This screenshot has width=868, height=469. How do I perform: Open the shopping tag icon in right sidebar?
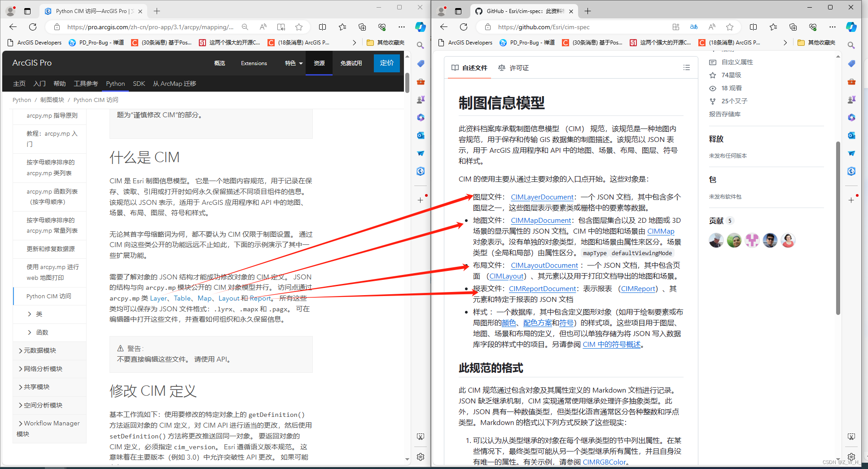pyautogui.click(x=851, y=63)
